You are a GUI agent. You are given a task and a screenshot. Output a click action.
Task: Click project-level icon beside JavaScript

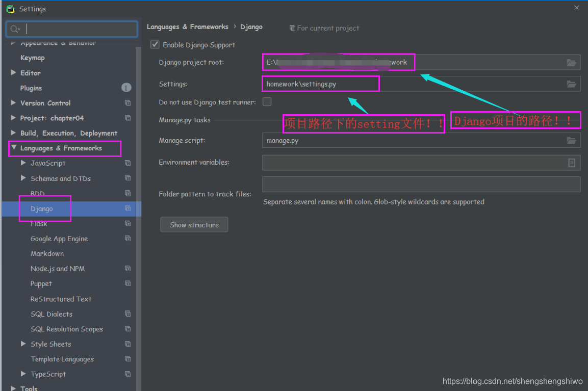pyautogui.click(x=128, y=163)
